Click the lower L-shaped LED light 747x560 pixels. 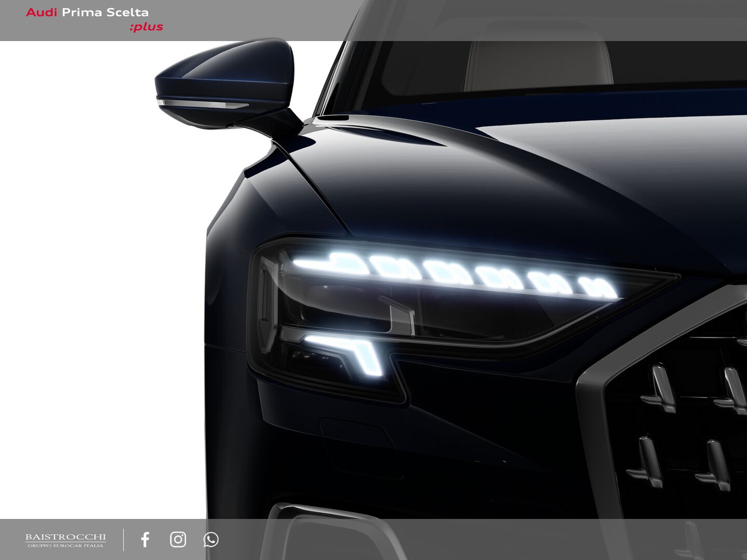(355, 350)
